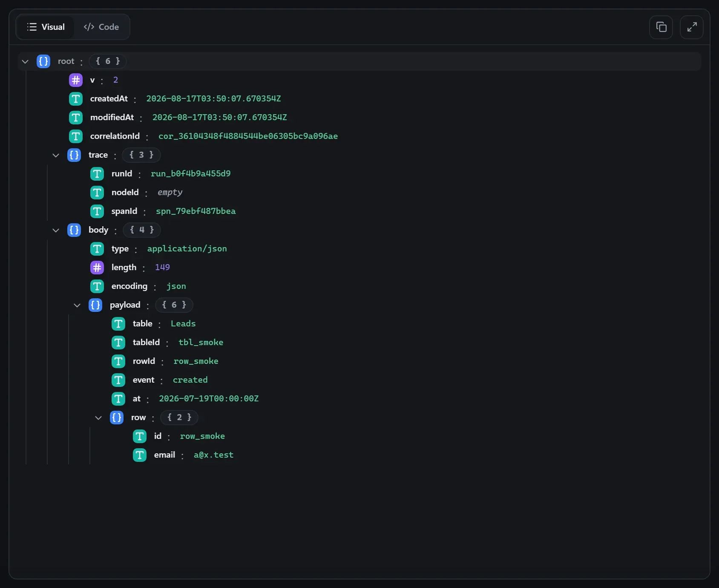This screenshot has width=719, height=588.
Task: Click the trace key label
Action: pyautogui.click(x=98, y=155)
